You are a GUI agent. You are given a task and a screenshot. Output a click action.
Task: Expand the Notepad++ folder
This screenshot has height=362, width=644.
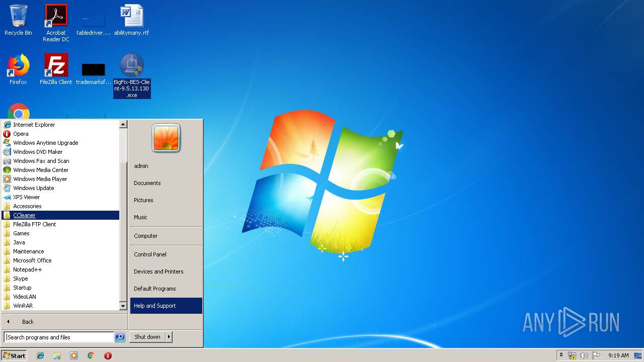point(60,269)
